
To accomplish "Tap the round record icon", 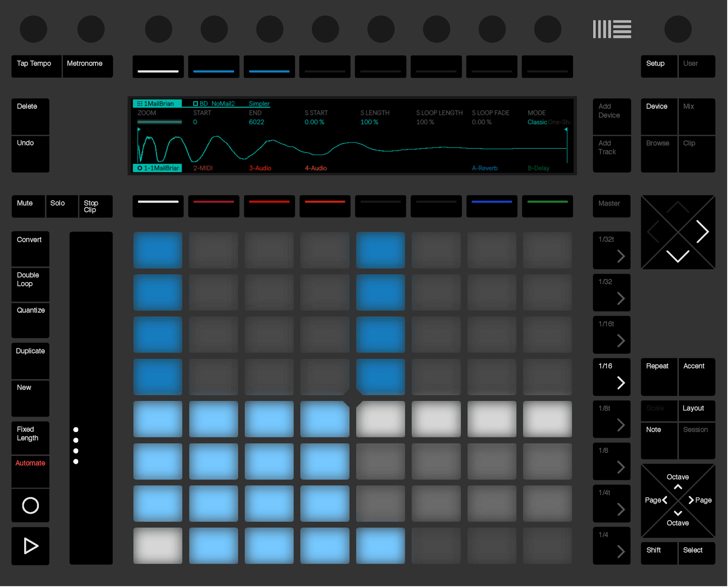I will click(30, 505).
